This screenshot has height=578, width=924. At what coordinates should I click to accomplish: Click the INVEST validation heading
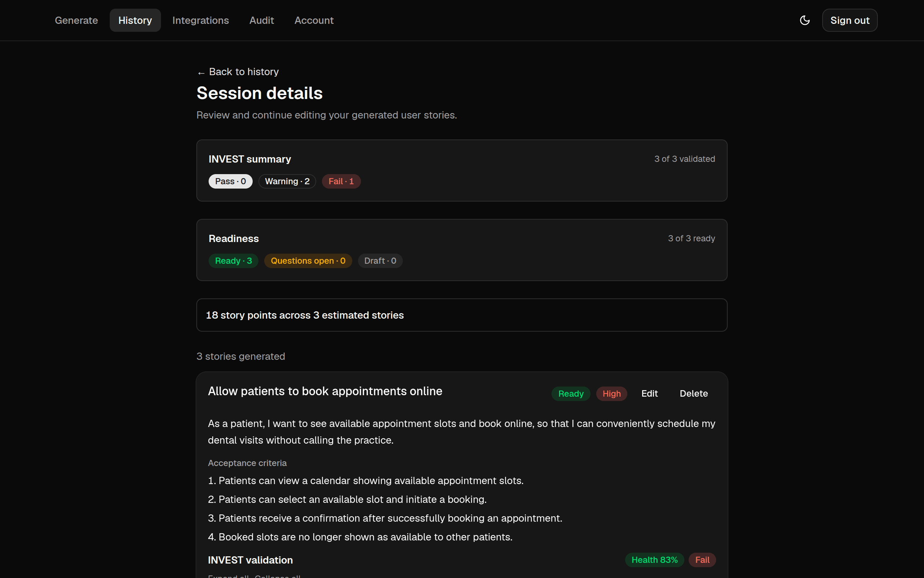coord(250,560)
